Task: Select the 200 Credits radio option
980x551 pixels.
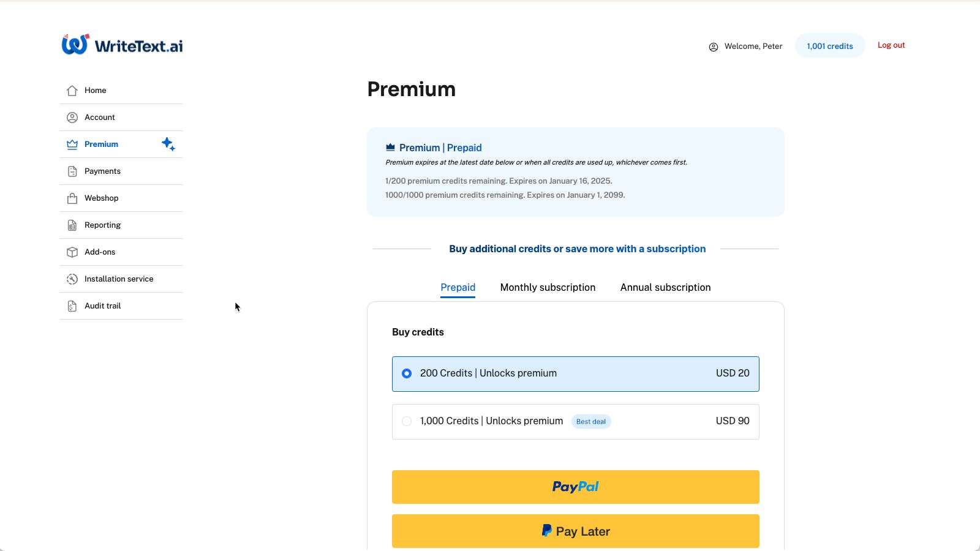Action: tap(407, 373)
